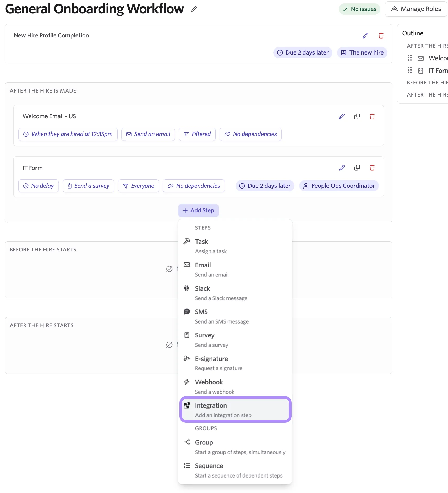The width and height of the screenshot is (448, 493).
Task: Click the 'Welcome Email - US' step title
Action: pyautogui.click(x=49, y=116)
